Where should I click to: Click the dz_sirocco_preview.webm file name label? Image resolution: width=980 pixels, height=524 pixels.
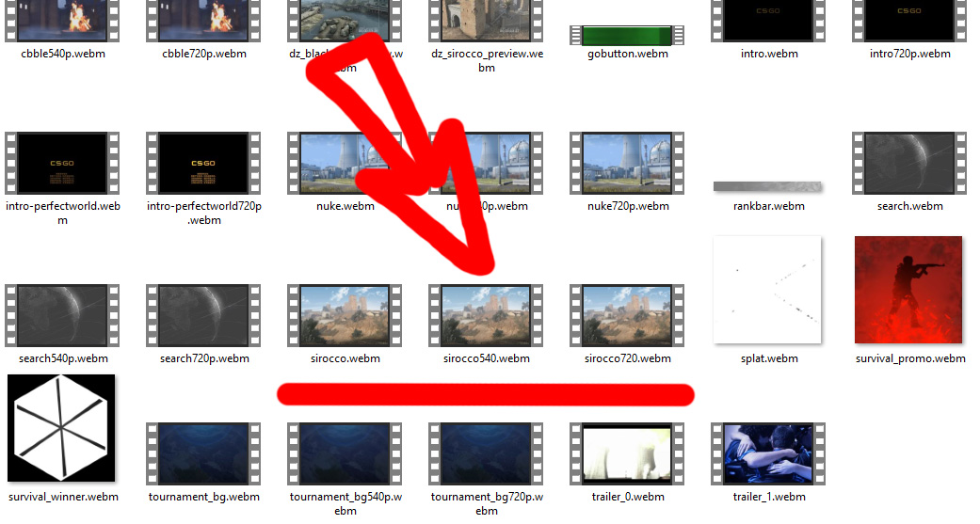tap(487, 60)
